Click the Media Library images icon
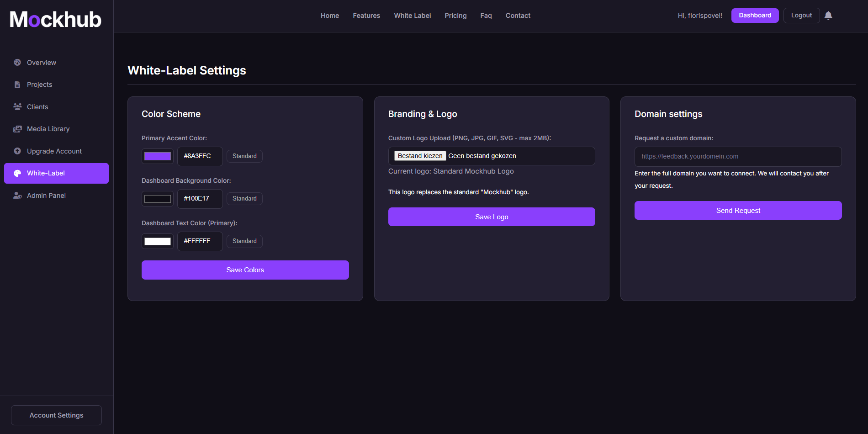 pos(17,129)
